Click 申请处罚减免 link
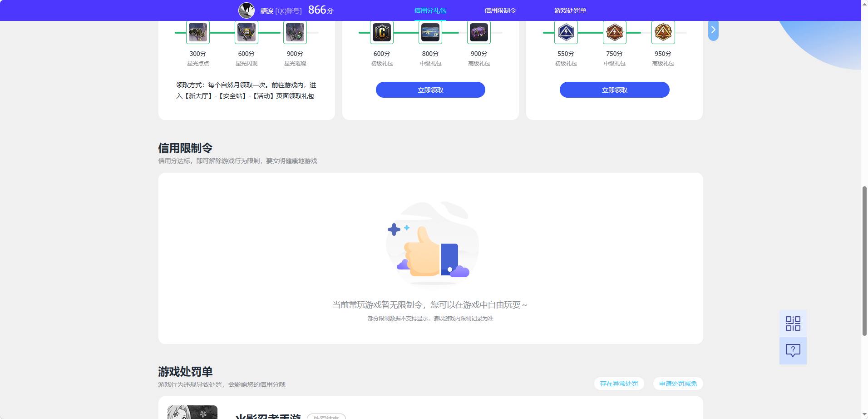The image size is (868, 419). pos(678,384)
